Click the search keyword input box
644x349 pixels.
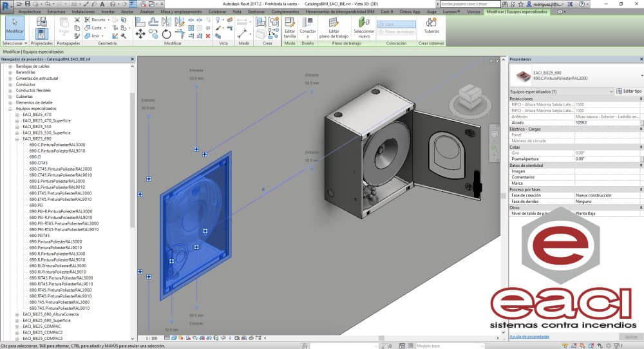click(x=470, y=4)
